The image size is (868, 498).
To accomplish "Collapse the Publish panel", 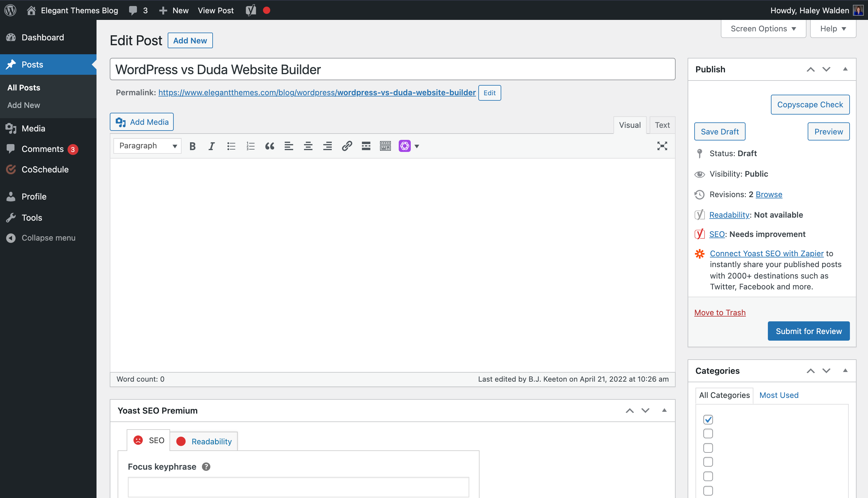I will tap(845, 69).
